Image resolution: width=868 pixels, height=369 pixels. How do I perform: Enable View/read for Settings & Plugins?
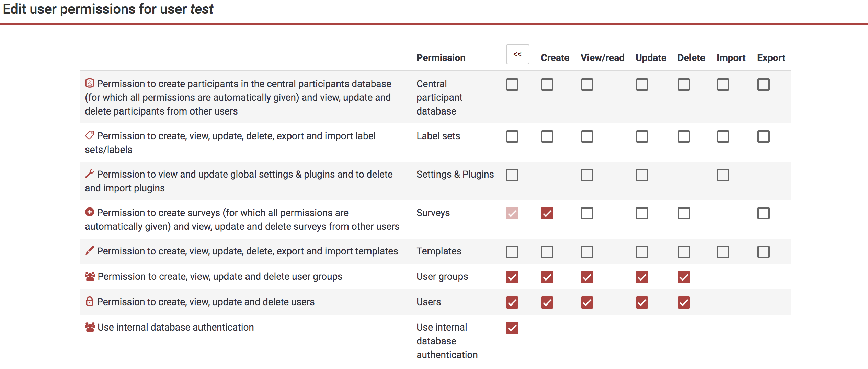pos(587,175)
